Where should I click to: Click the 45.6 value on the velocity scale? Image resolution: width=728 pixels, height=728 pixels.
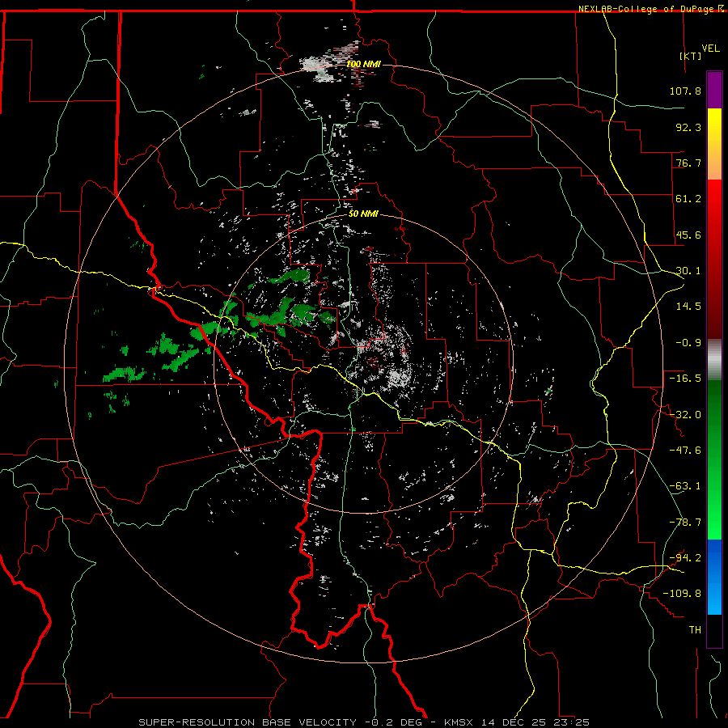point(688,235)
